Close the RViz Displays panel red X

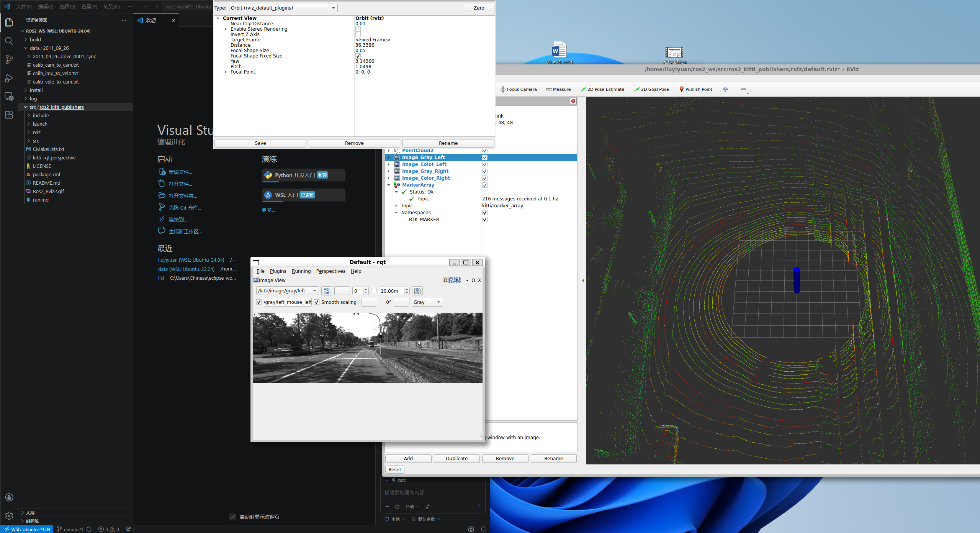tap(573, 101)
